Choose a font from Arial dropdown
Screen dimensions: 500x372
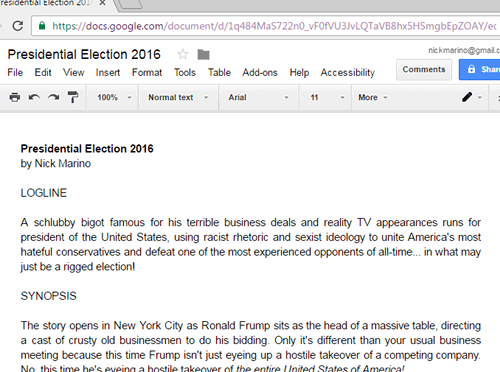pyautogui.click(x=258, y=97)
